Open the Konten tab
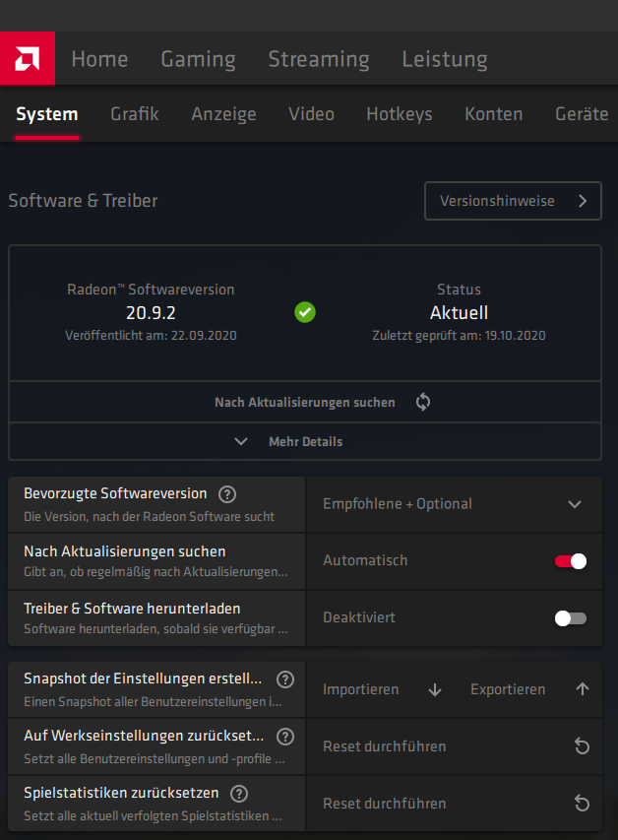Viewport: 618px width, 840px height. tap(493, 113)
